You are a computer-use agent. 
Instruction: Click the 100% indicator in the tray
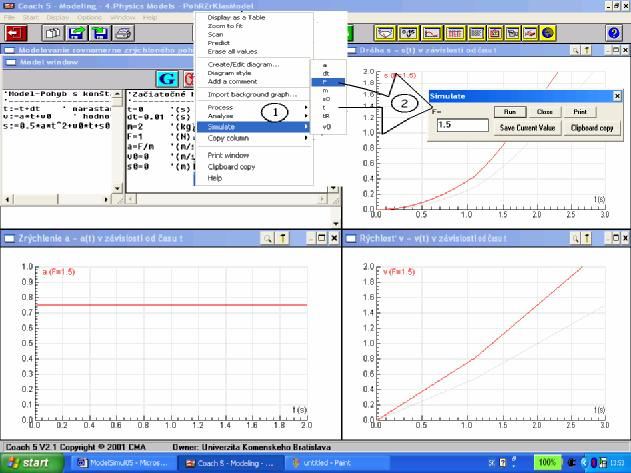[x=547, y=463]
